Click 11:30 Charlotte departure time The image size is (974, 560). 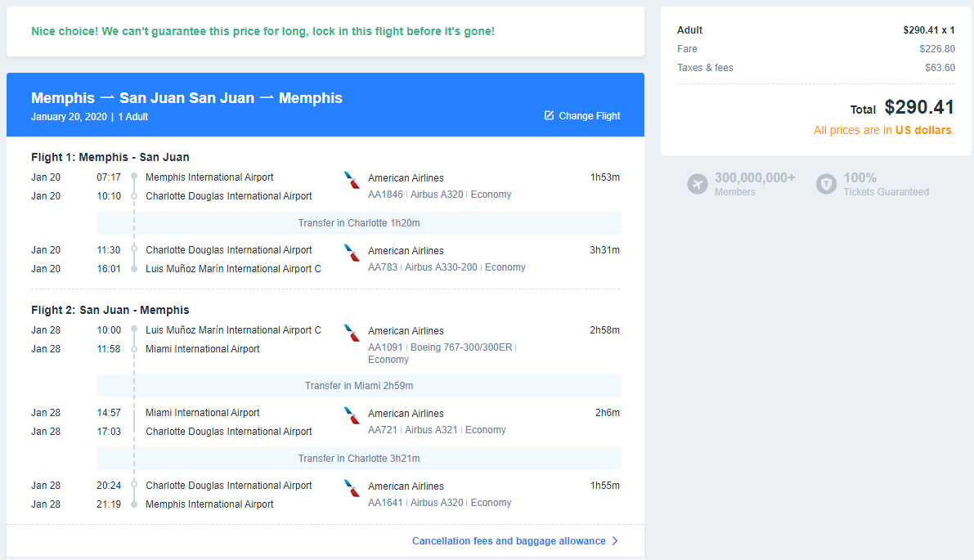coord(109,249)
